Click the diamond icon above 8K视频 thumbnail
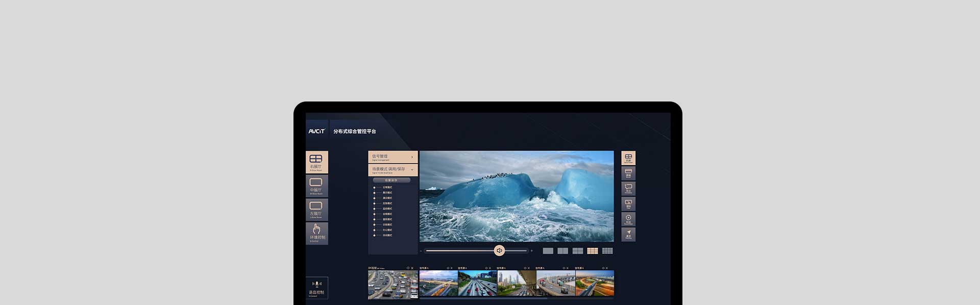980x305 pixels. coord(408,268)
